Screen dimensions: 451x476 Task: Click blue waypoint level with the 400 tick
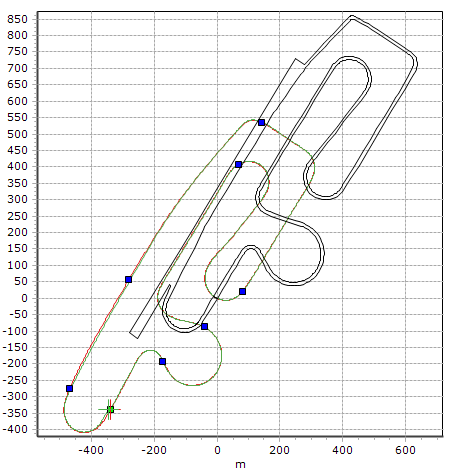tap(238, 164)
